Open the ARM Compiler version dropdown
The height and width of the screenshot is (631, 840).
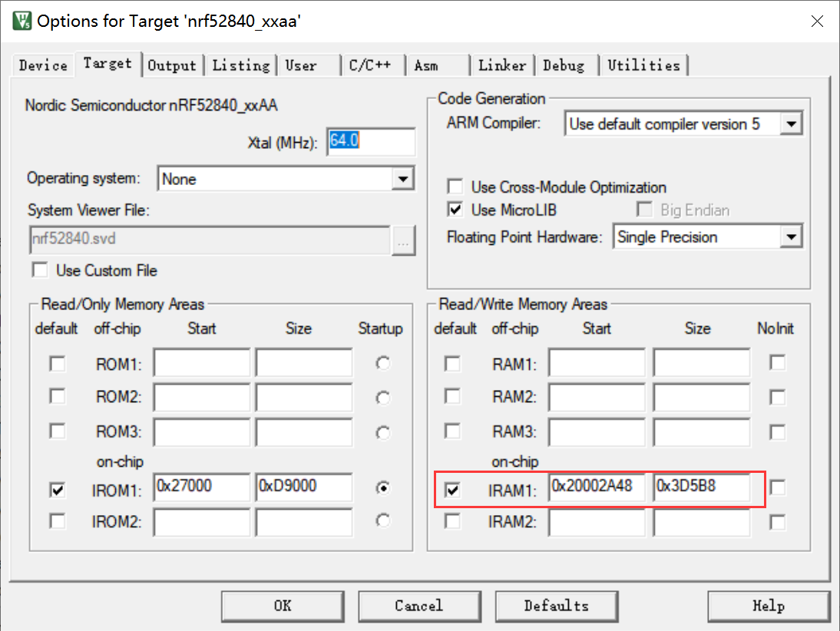click(x=791, y=124)
